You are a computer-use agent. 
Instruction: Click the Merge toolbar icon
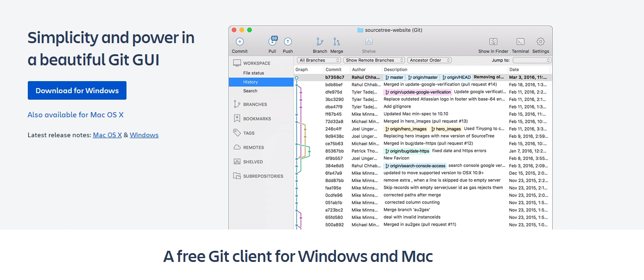click(x=337, y=42)
